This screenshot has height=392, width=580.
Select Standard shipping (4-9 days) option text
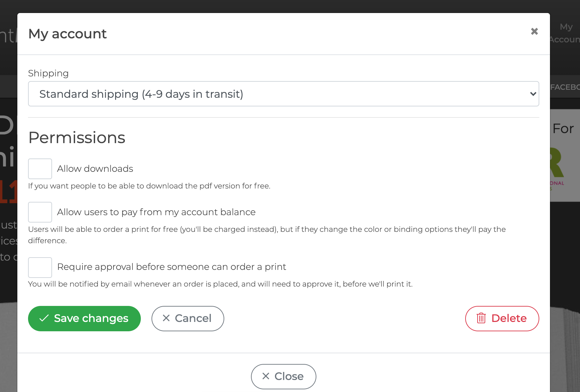click(141, 94)
